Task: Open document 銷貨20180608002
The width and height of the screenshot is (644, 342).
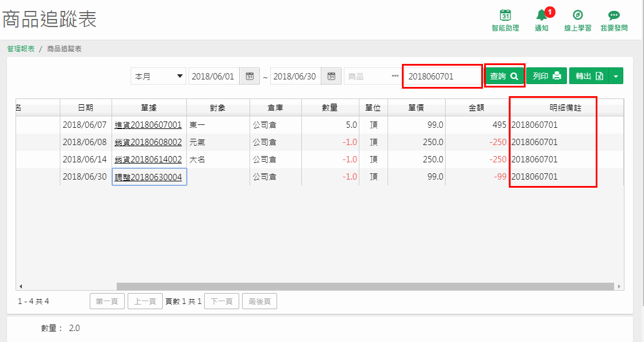Action: (148, 142)
